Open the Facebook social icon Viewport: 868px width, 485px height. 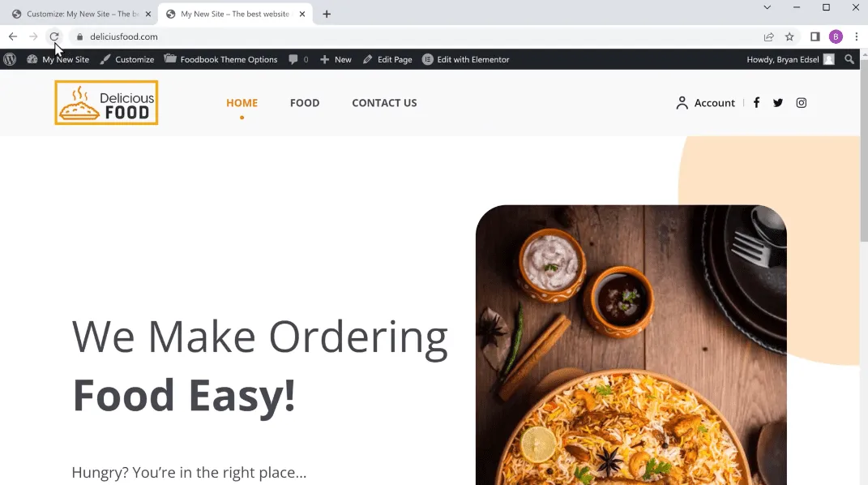pyautogui.click(x=756, y=102)
